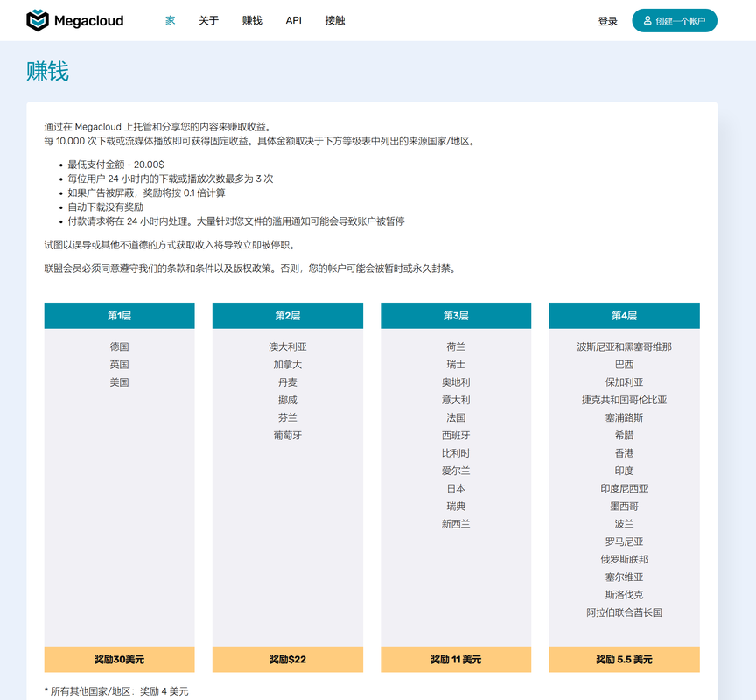Screen dimensions: 756x700
Task: Click 奥地利 in the tier 3 list
Action: (x=456, y=382)
